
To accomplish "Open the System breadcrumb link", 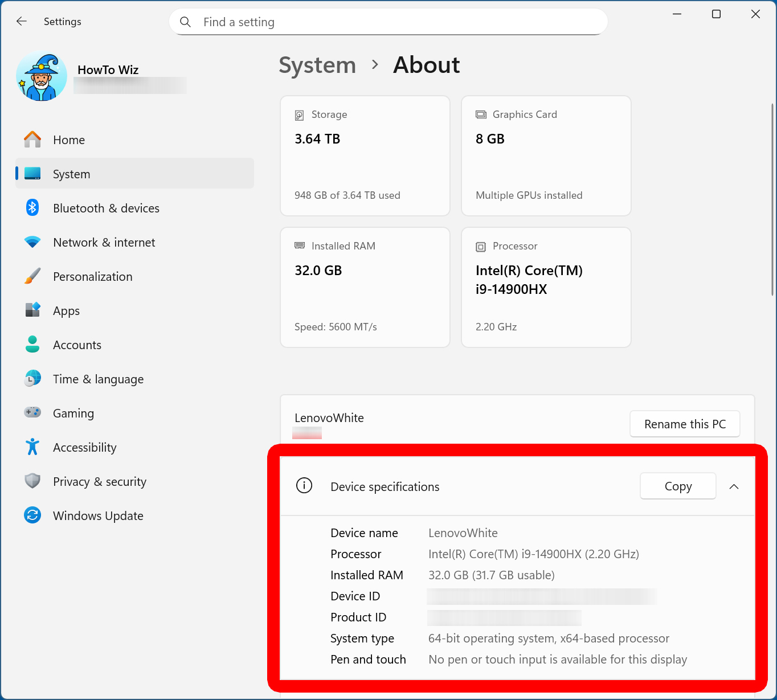I will coord(317,65).
